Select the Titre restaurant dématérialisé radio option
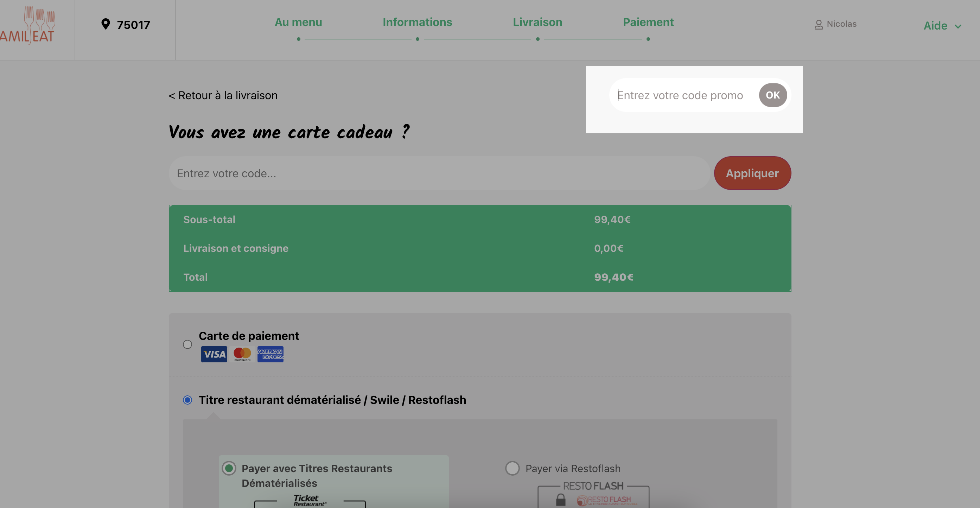Screen dimensions: 980x508 [187, 400]
